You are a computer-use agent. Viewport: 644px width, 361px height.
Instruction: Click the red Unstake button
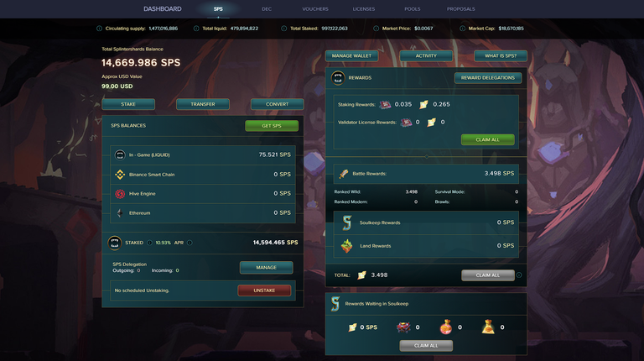click(264, 290)
